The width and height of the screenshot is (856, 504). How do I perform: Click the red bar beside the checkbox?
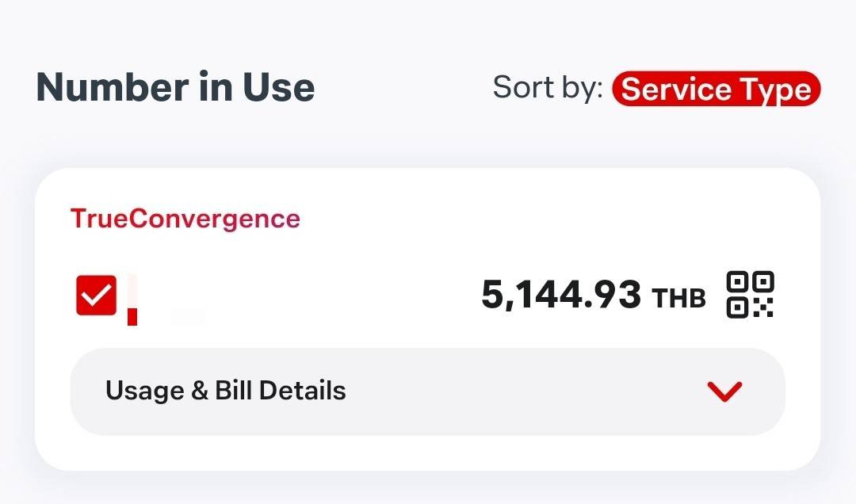click(x=132, y=300)
